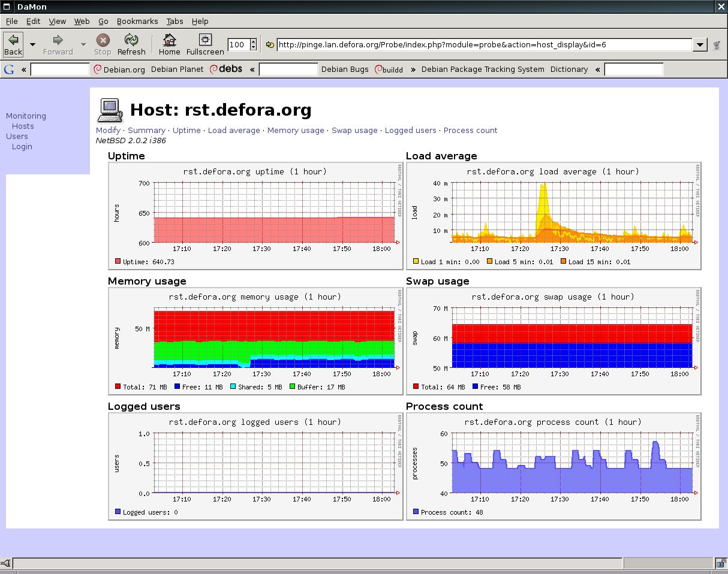The height and width of the screenshot is (574, 728).
Task: Open the Back history dropdown arrow
Action: tap(32, 44)
